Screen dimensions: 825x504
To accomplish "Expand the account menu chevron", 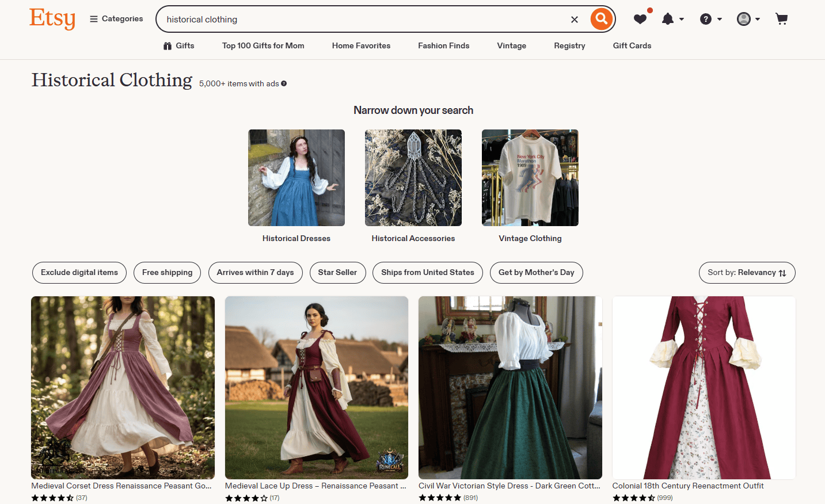I will coord(757,19).
